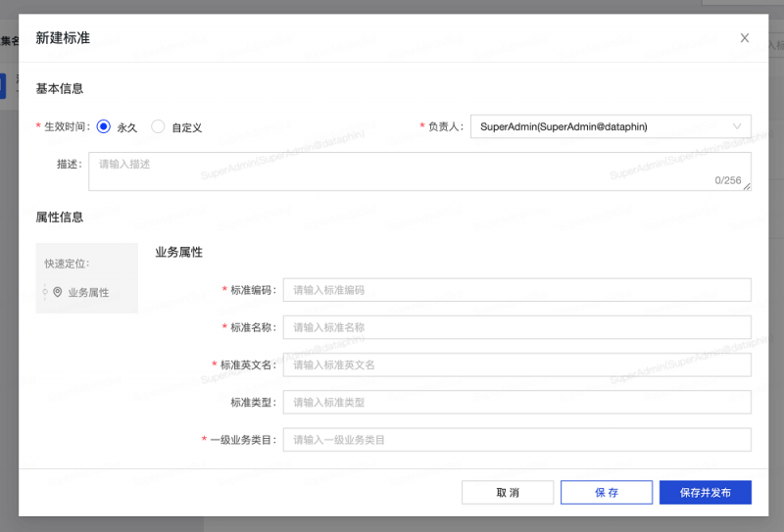Open the 负责人 dropdown list
Image resolution: width=784 pixels, height=532 pixels.
610,126
